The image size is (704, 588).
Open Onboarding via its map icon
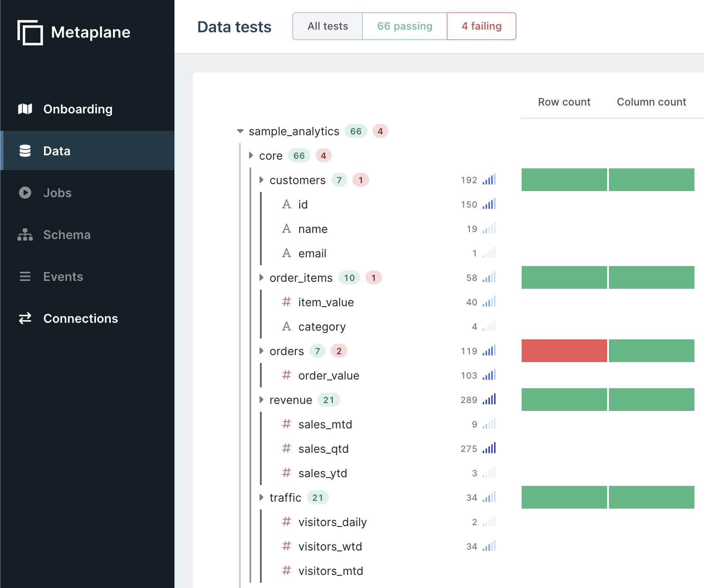pos(25,109)
